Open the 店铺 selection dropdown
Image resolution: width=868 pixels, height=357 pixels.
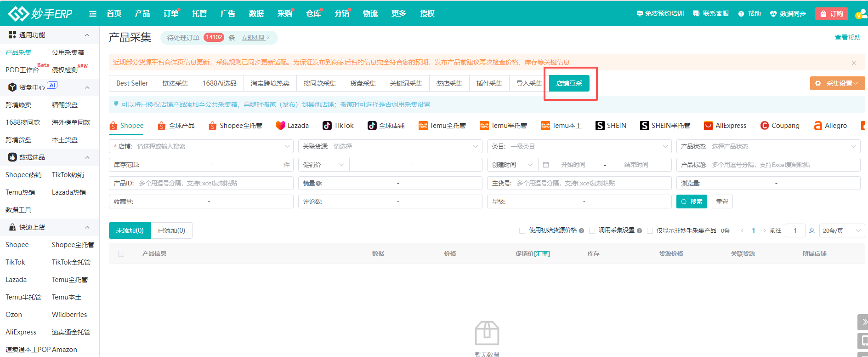click(201, 146)
